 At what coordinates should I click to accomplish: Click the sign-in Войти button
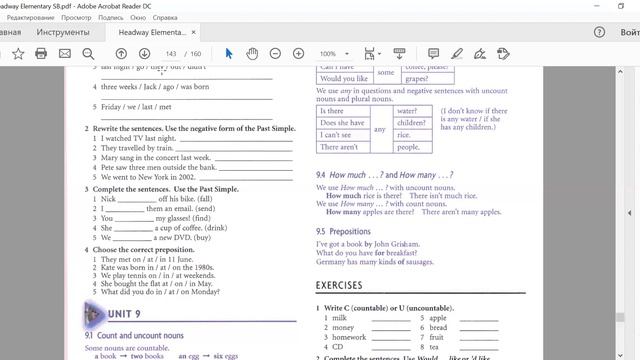pos(630,32)
